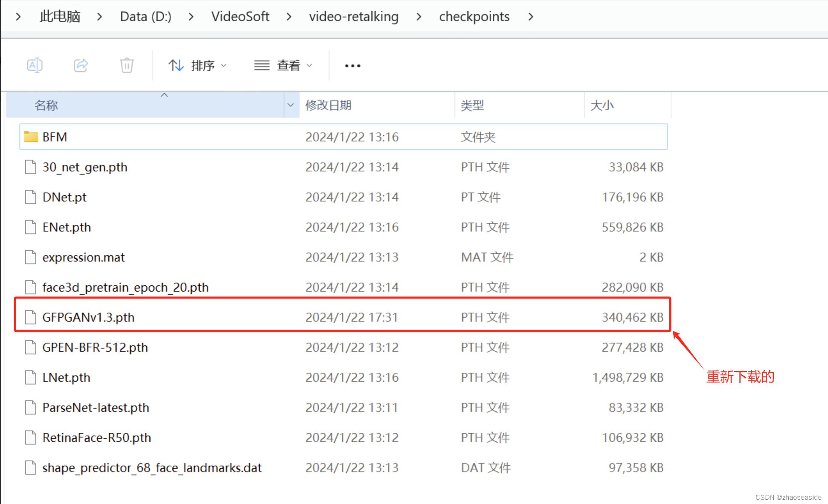Viewport: 828px width, 504px height.
Task: Click the PT 文件 type cell
Action: coord(481,197)
